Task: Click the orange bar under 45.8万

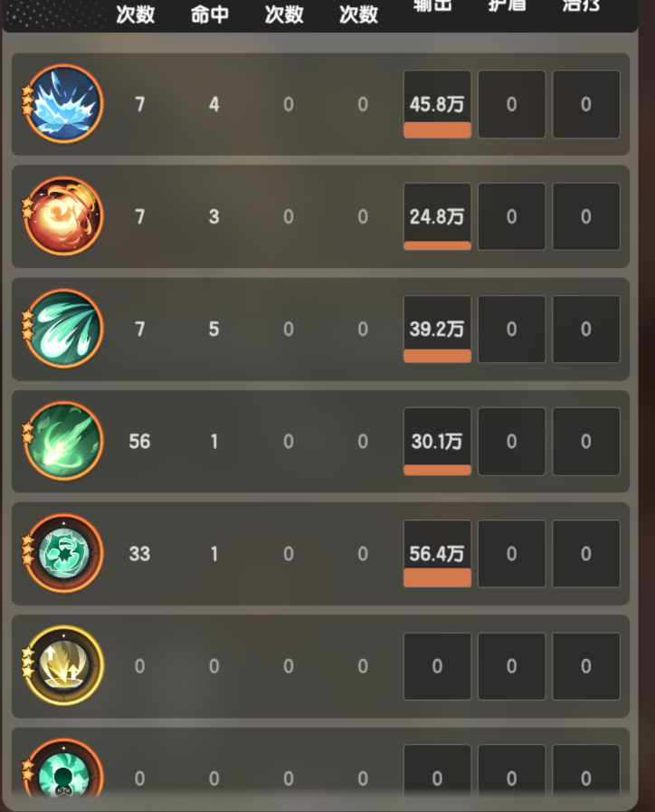Action: (437, 130)
